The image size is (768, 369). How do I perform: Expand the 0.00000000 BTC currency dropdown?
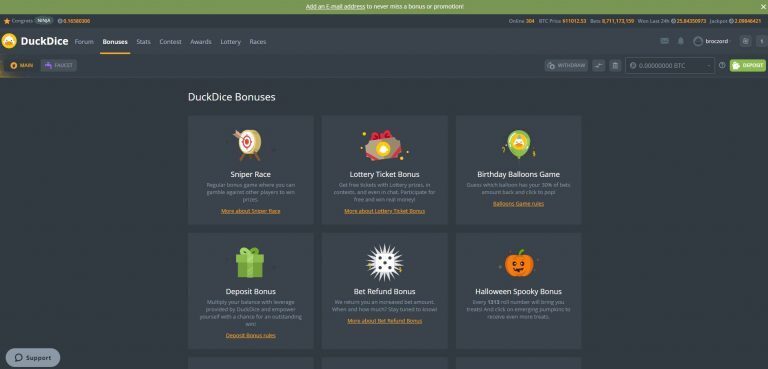(x=670, y=66)
